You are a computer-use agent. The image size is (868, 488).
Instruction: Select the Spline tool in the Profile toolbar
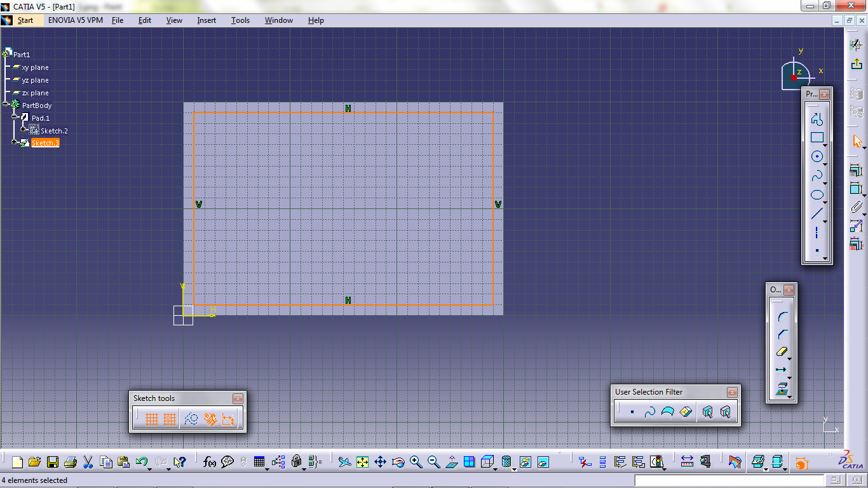[x=817, y=175]
